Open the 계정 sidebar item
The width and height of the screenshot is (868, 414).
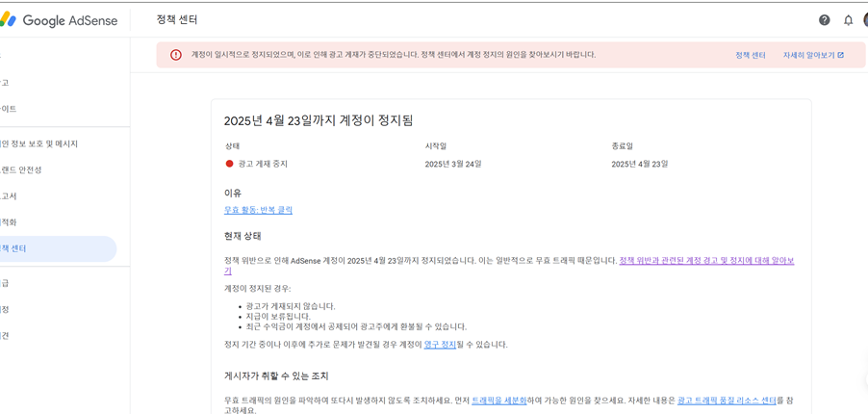point(5,309)
